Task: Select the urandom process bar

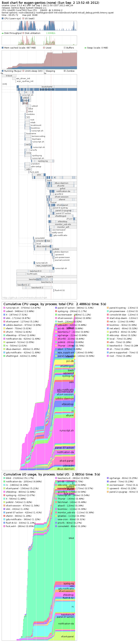Action: coord(27,164)
